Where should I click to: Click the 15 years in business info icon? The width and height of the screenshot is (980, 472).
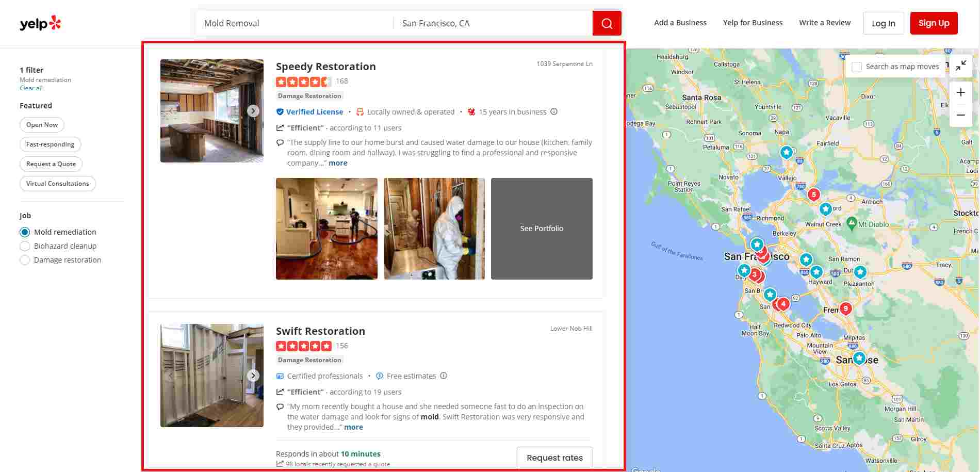pos(554,111)
